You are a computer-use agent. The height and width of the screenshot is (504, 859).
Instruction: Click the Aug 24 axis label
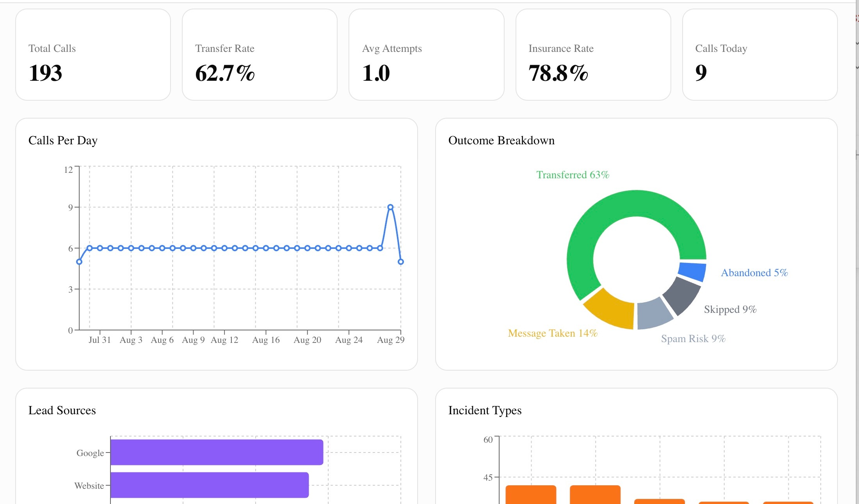pos(349,340)
